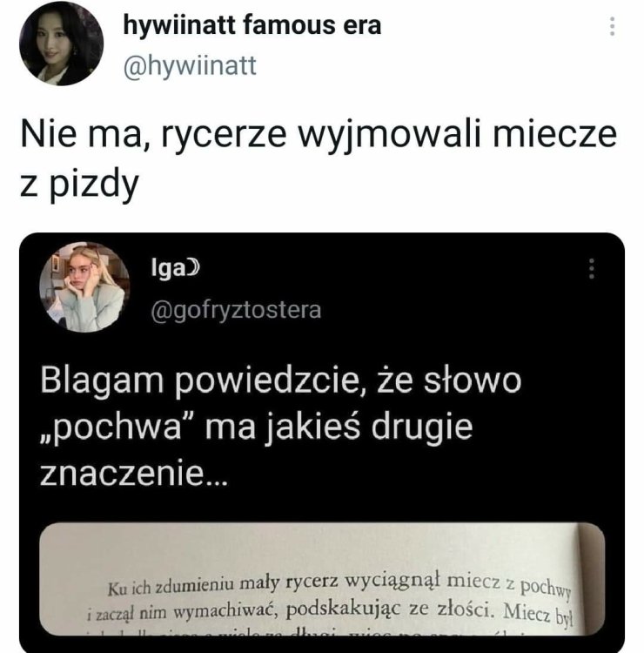
Task: Open the quoted tweet's three-dot options menu
Action: [x=592, y=269]
